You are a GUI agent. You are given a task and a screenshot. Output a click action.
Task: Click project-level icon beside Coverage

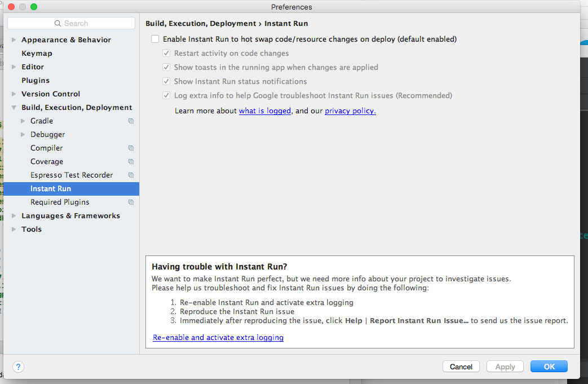tap(131, 162)
